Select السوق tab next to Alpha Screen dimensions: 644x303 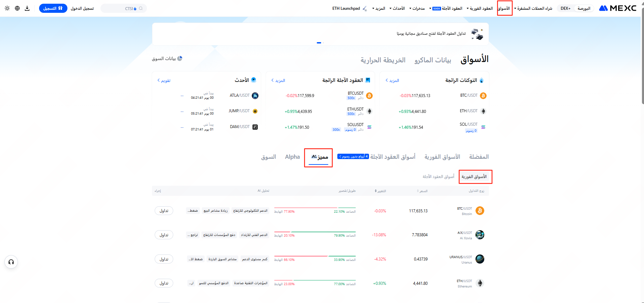pos(269,157)
